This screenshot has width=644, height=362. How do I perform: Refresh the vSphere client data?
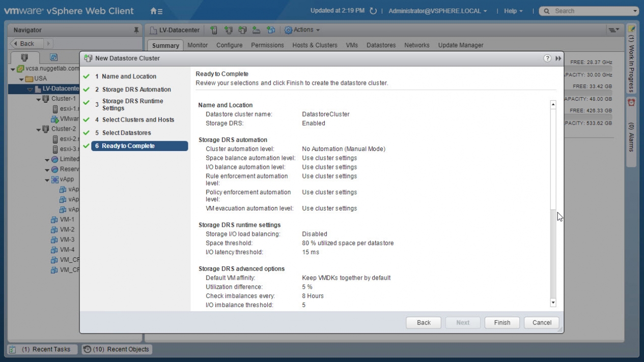point(373,11)
